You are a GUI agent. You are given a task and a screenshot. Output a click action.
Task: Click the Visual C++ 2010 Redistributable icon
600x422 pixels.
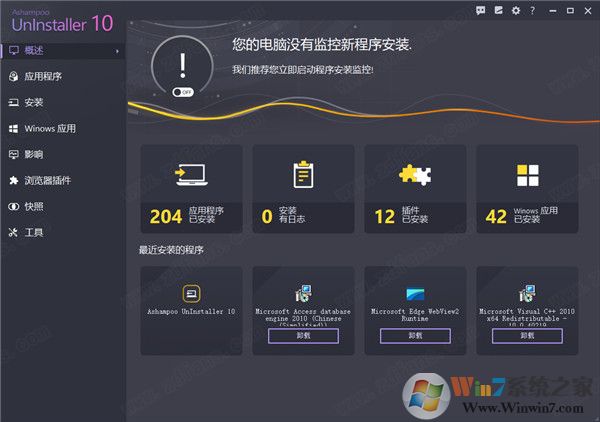(x=527, y=294)
